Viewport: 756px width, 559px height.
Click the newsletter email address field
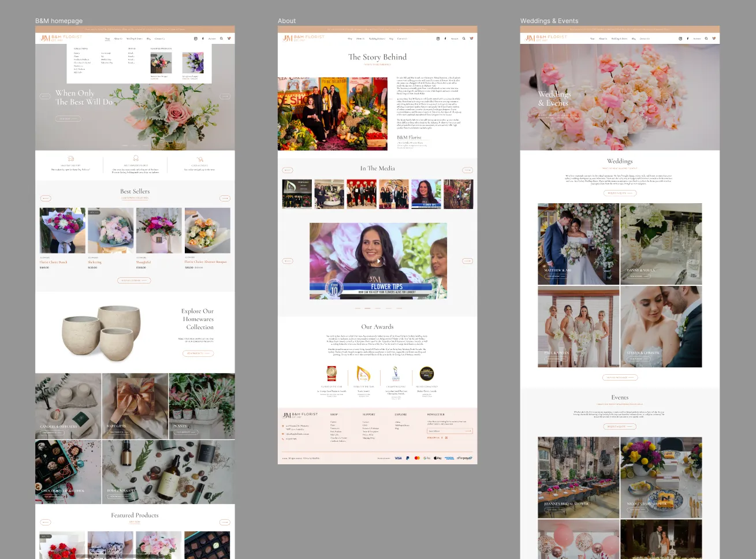click(449, 431)
